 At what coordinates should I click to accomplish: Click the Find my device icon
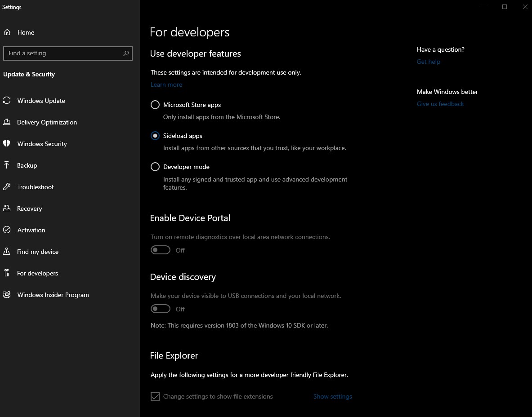(7, 252)
